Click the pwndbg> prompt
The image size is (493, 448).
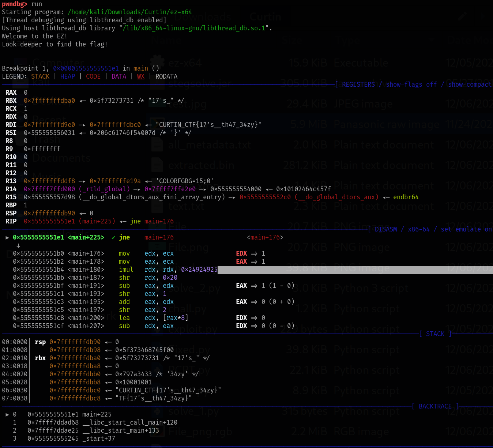15,4
